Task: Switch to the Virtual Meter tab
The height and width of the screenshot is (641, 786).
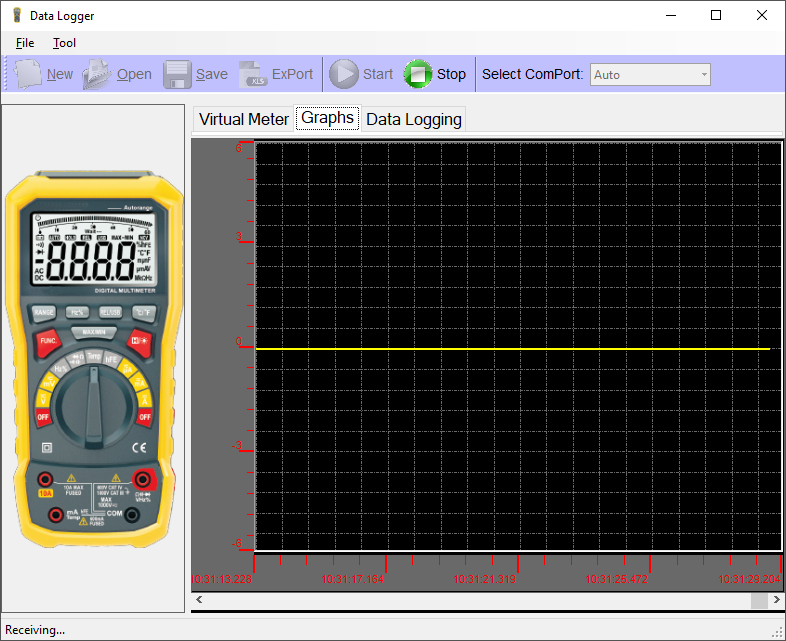Action: click(243, 119)
